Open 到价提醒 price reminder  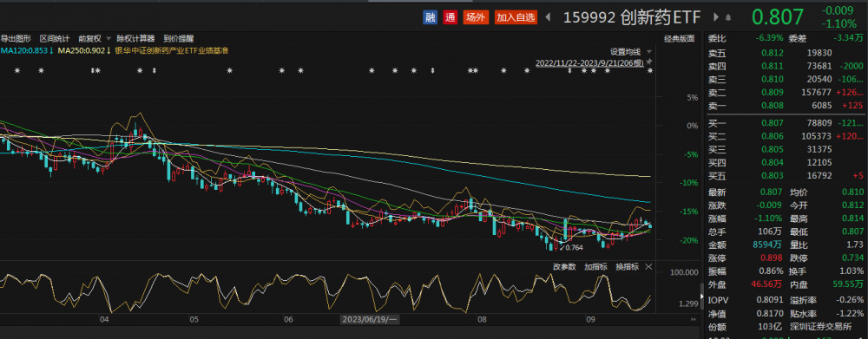tap(179, 39)
